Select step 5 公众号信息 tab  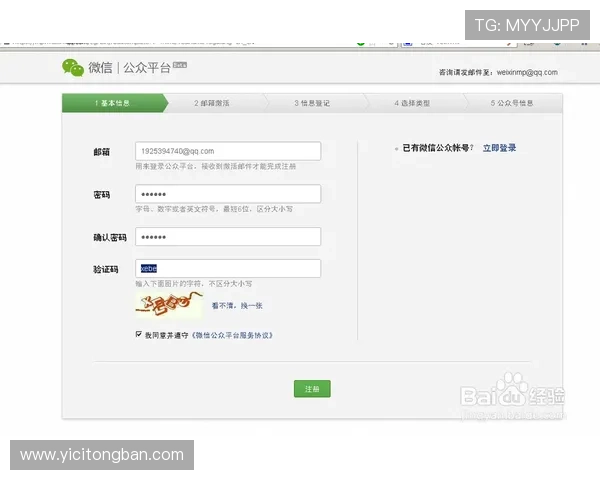coord(512,103)
